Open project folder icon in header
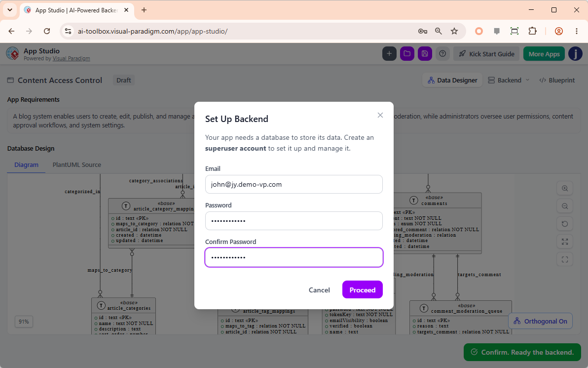This screenshot has width=588, height=368. pos(407,54)
